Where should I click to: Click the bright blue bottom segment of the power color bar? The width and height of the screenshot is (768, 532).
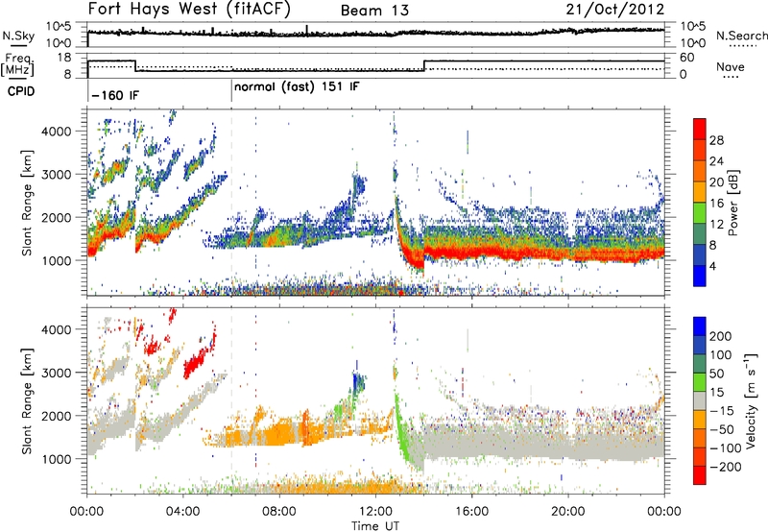click(700, 276)
